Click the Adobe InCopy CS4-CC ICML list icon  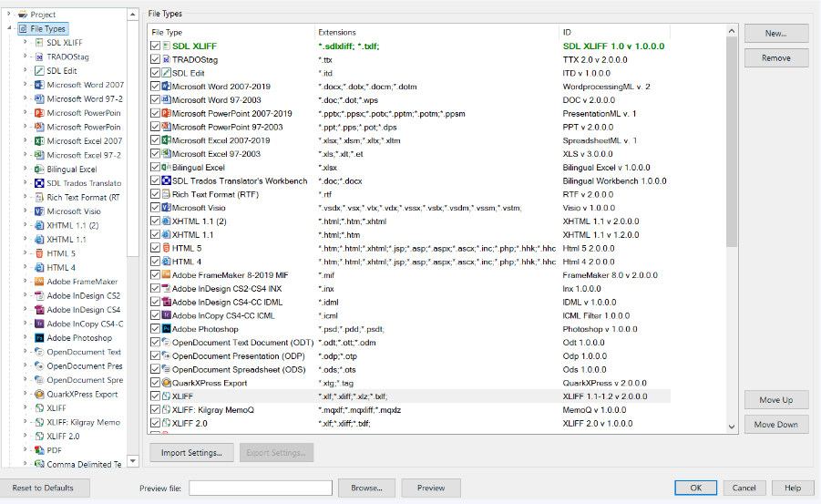167,315
